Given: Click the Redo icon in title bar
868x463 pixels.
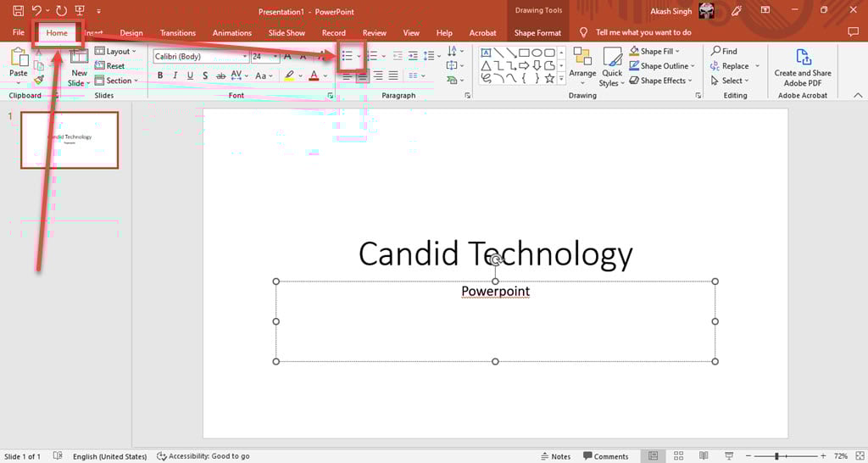Looking at the screenshot, I should coord(61,10).
